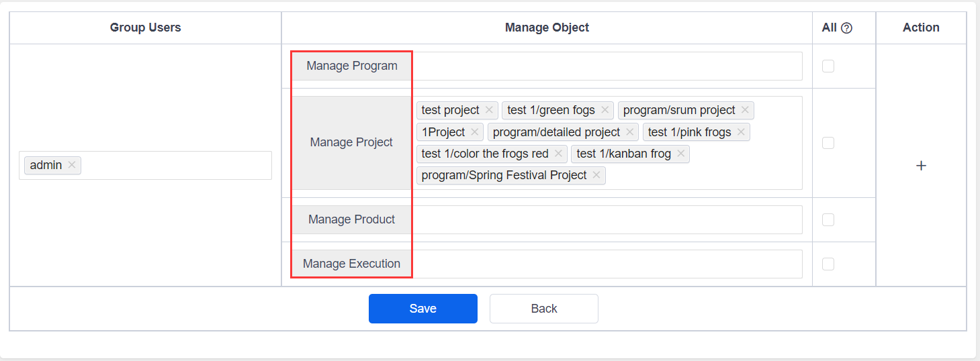Remove the '1Project' tag
Screen dimensions: 980x361
pos(474,132)
